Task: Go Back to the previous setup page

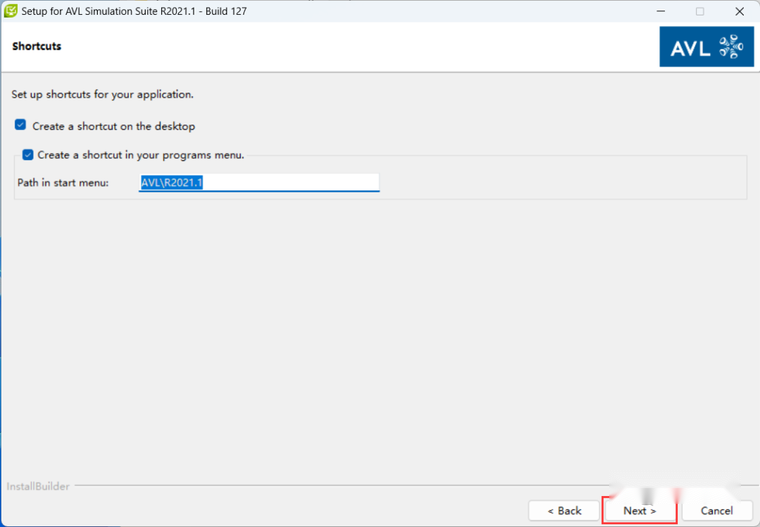Action: pos(564,511)
